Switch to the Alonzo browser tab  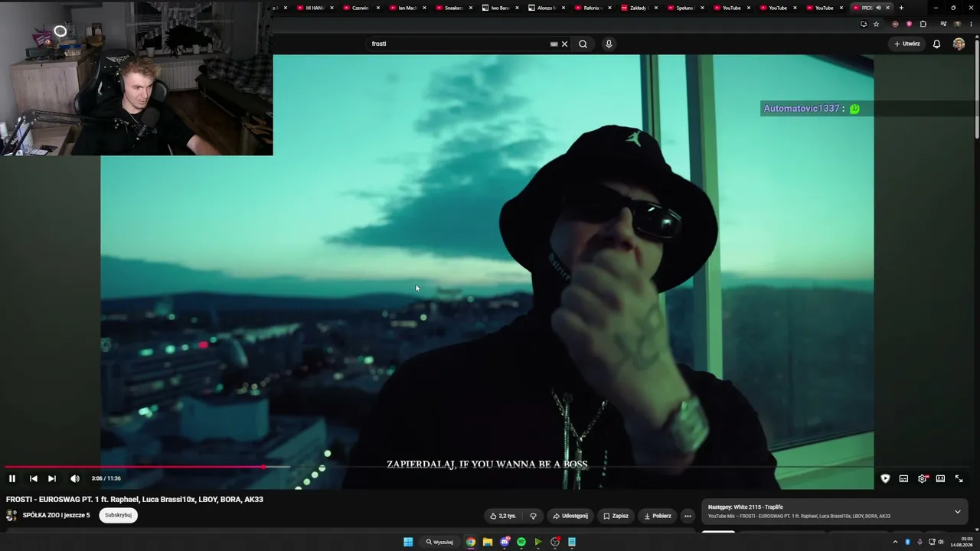(545, 8)
